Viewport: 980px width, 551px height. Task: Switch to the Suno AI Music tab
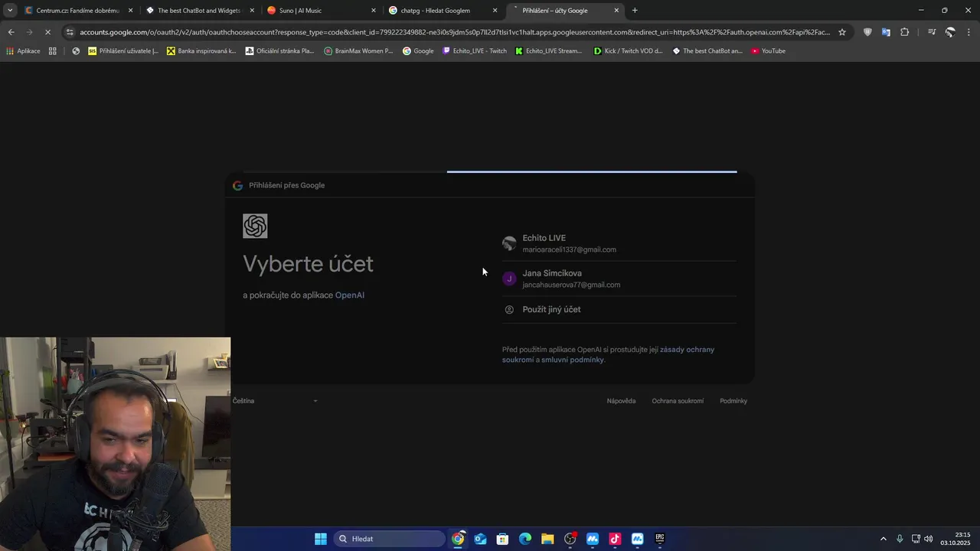coord(320,11)
